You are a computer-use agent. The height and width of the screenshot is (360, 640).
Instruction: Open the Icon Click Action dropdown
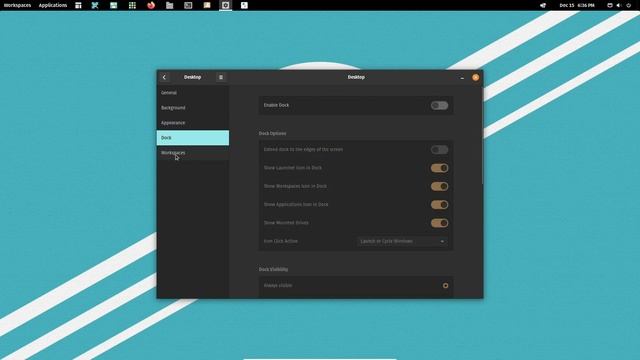pos(402,241)
